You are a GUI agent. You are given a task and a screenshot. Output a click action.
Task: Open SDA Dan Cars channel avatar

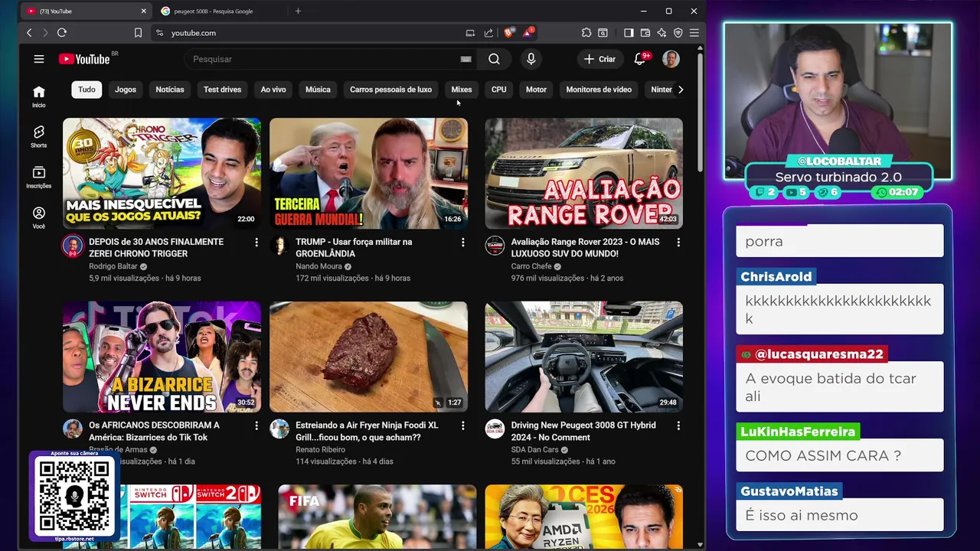[x=495, y=429]
